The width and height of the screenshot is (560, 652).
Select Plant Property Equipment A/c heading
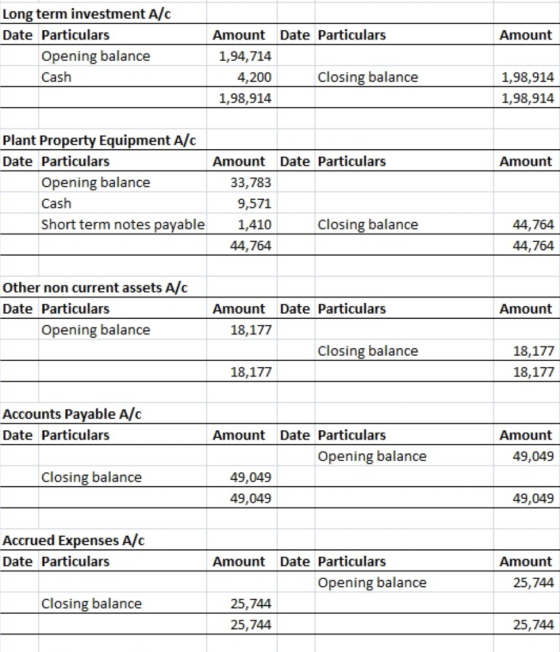click(99, 140)
